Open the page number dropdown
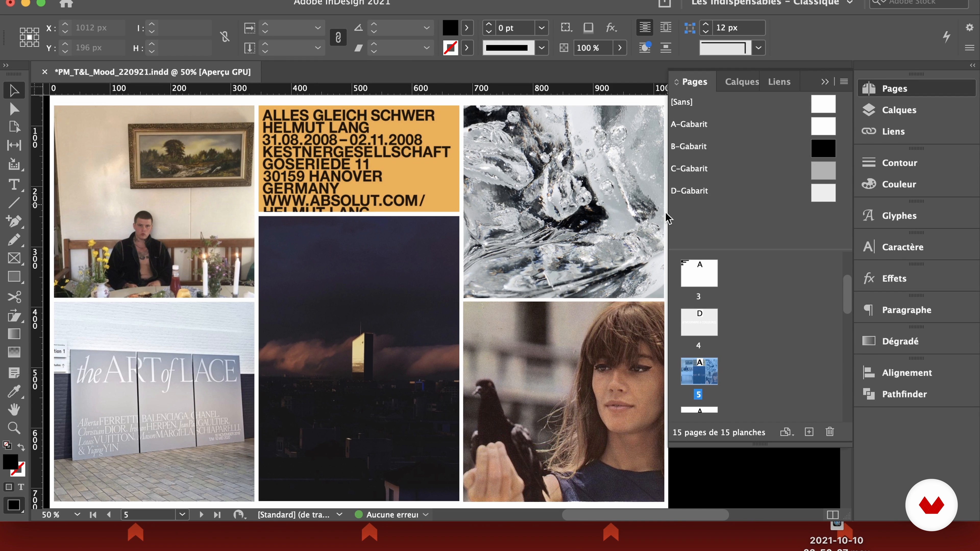Screen dimensions: 980x551 (182, 515)
